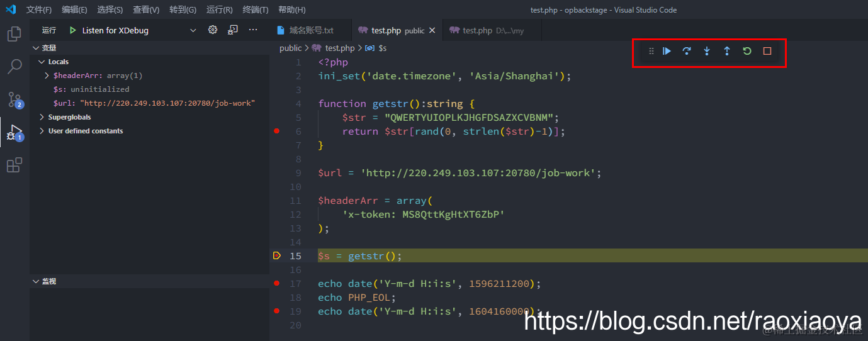Open the 运行(R) menu
This screenshot has width=868, height=341.
tap(219, 10)
